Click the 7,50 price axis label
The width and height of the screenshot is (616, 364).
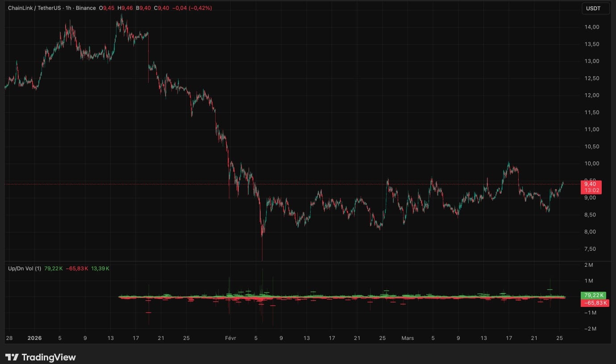coord(590,248)
